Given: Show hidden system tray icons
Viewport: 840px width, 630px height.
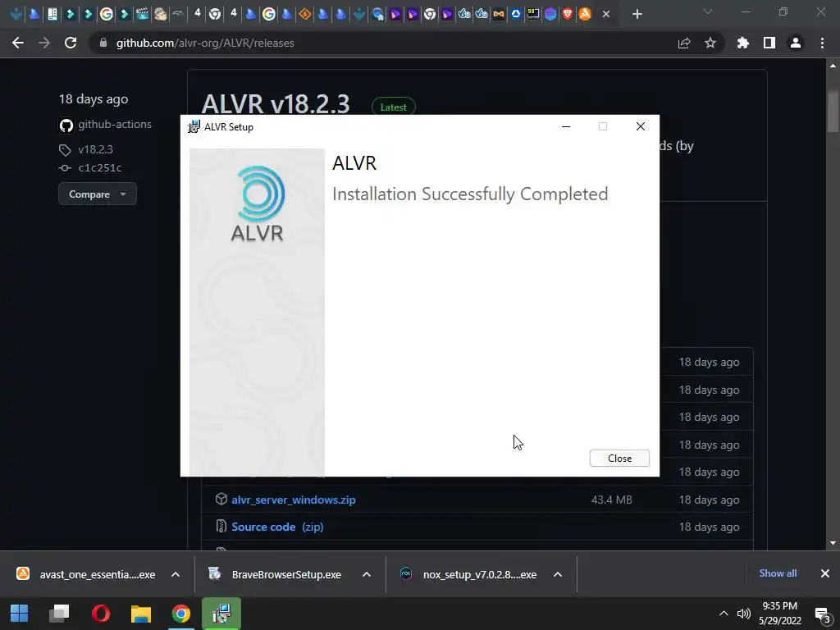Looking at the screenshot, I should (724, 614).
